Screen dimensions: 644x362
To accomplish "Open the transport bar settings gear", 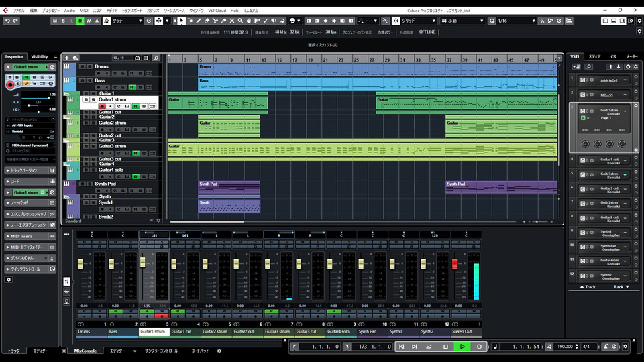I will (x=626, y=347).
